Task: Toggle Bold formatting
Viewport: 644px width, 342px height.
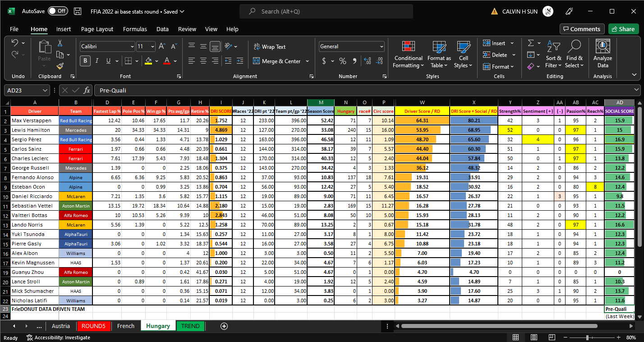Action: 85,61
